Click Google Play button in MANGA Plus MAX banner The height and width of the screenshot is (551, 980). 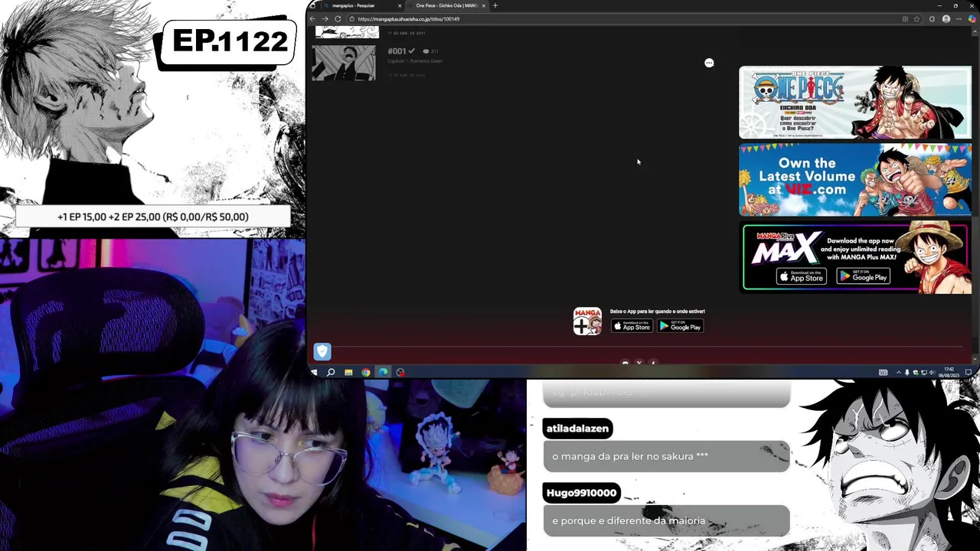pyautogui.click(x=862, y=277)
